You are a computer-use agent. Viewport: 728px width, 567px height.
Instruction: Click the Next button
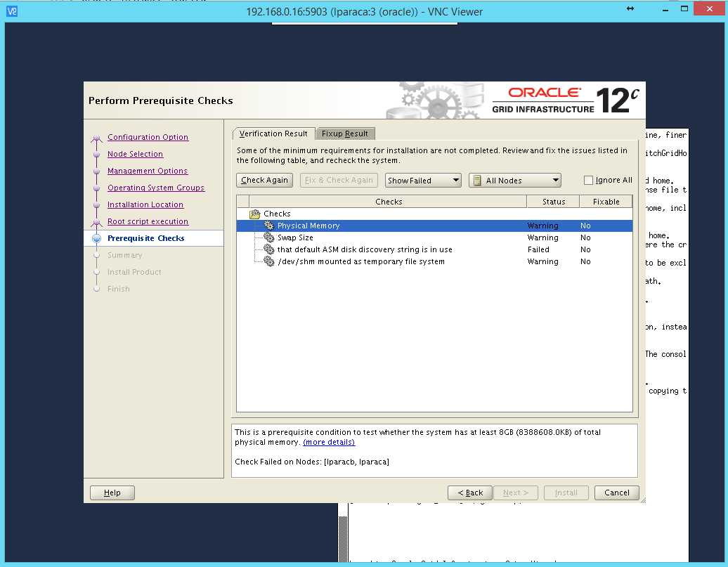(x=515, y=493)
